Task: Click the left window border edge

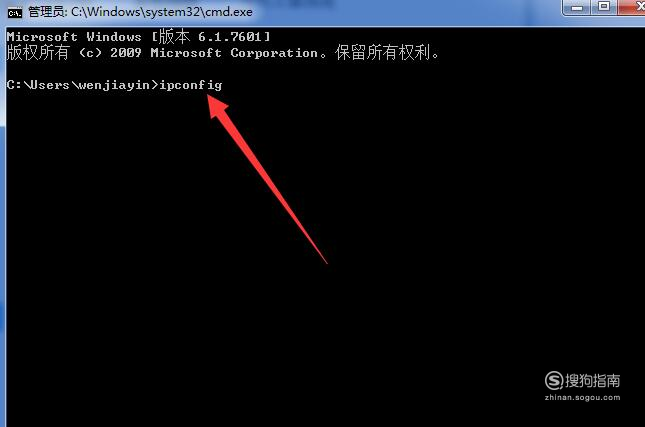Action: click(3, 226)
